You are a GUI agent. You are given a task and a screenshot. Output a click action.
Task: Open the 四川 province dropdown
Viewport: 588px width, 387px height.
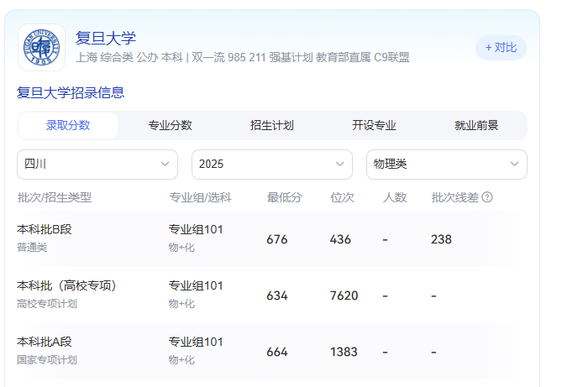coord(97,164)
